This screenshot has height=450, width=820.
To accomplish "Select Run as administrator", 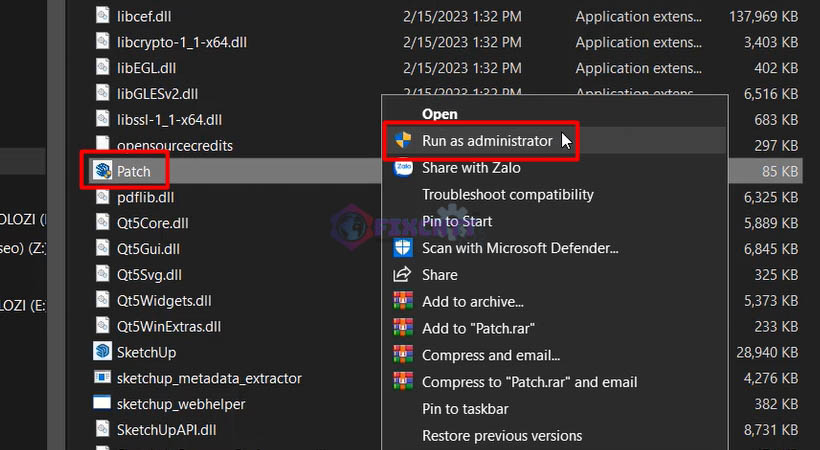I will pos(486,141).
